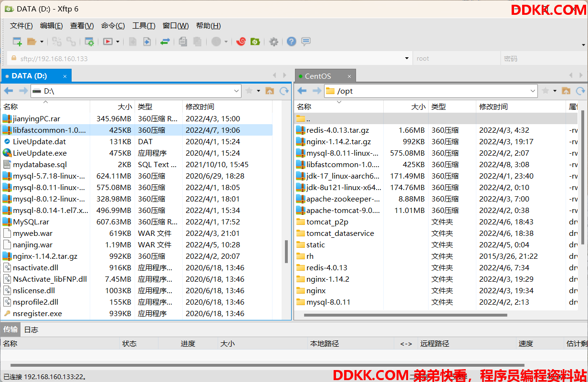Open the toolbar overflow arrow at the far right
Screen dimensions: 588x382
(x=583, y=45)
